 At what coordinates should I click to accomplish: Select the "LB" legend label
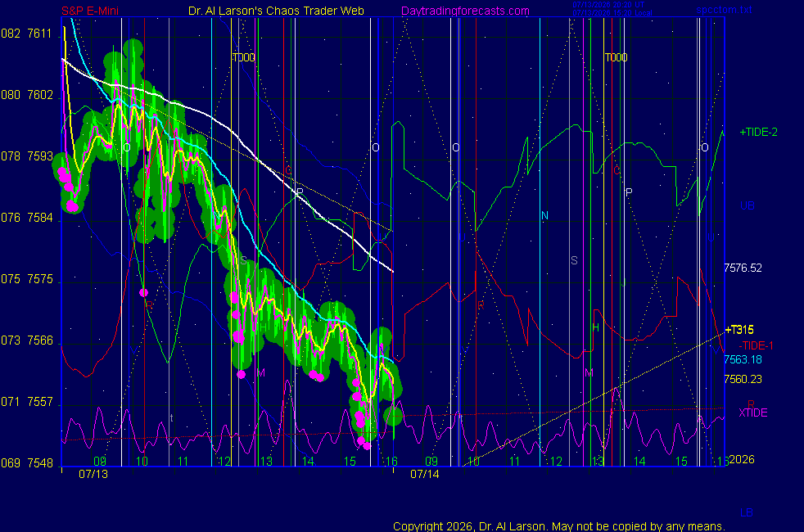(746, 512)
